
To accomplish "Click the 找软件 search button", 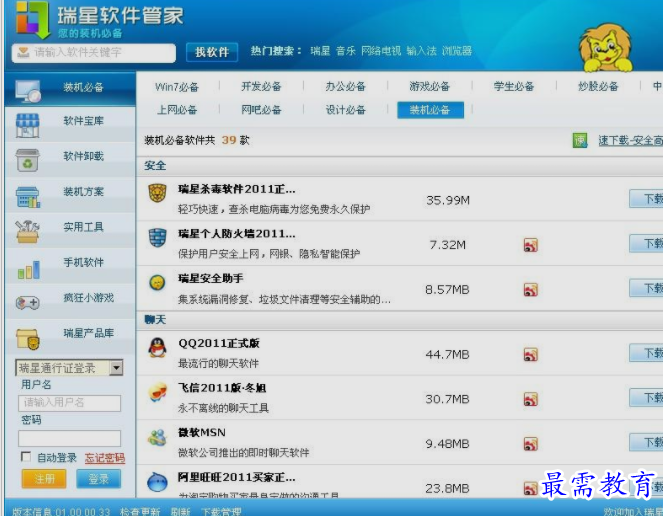I will point(212,52).
